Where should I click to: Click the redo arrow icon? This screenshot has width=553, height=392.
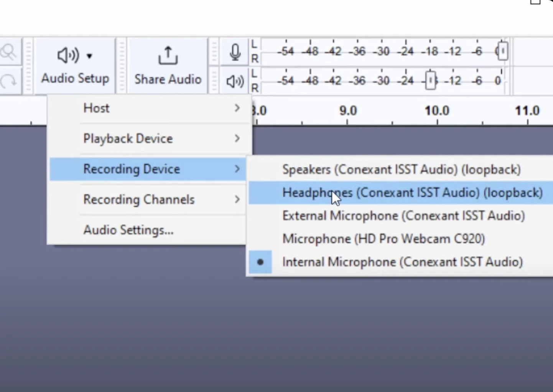8,81
